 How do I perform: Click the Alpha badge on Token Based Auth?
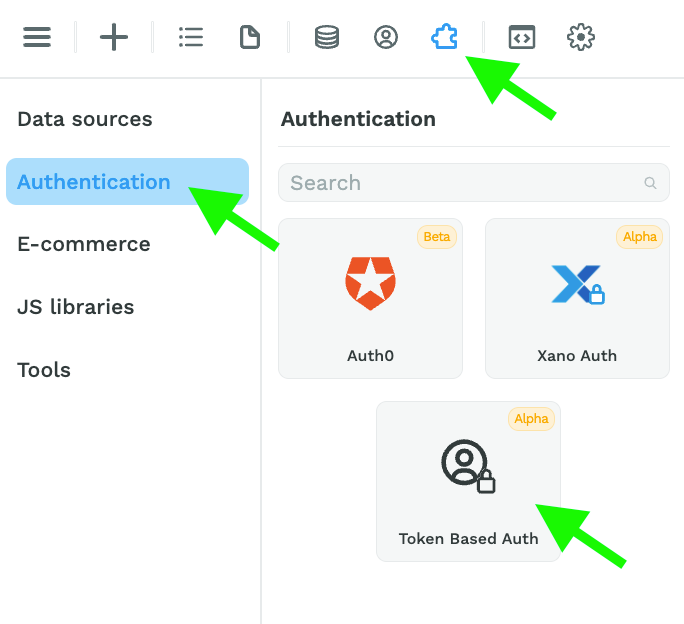pyautogui.click(x=531, y=419)
